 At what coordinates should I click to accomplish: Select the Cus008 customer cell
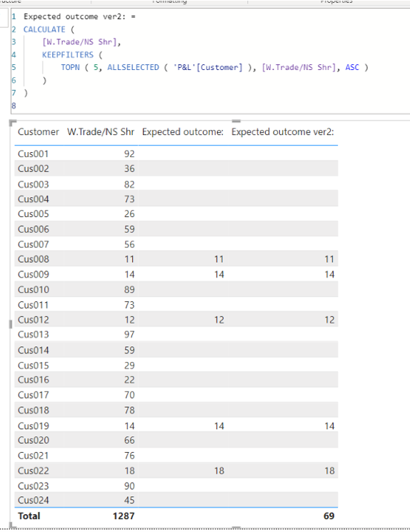click(x=34, y=259)
